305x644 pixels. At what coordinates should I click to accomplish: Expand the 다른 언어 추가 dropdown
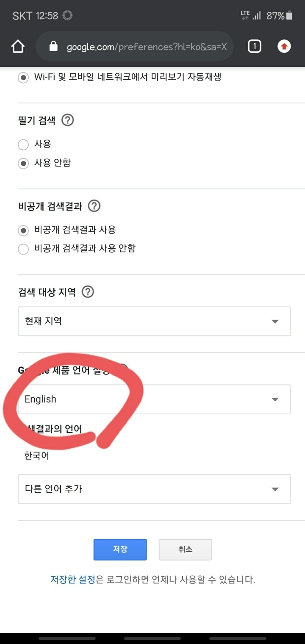[x=154, y=489]
